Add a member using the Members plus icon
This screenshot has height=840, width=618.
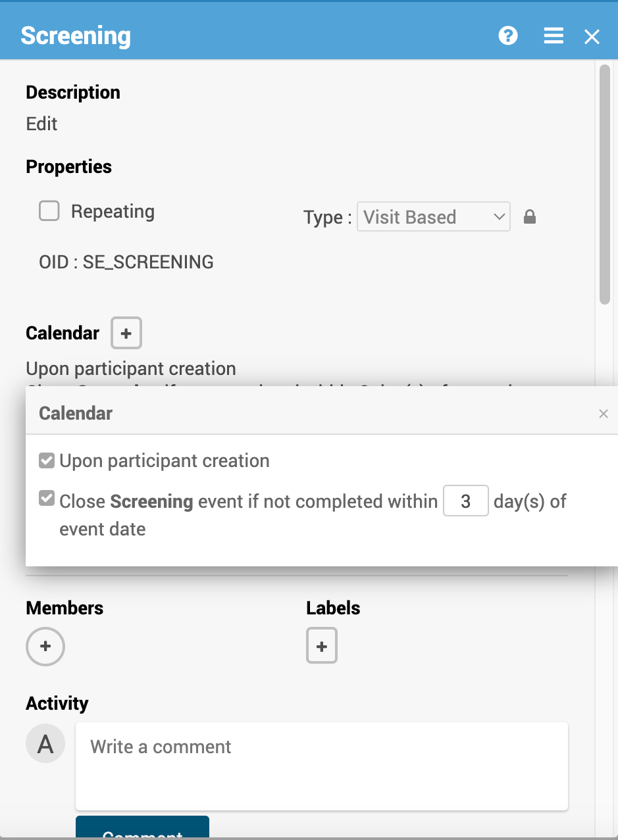(x=45, y=646)
